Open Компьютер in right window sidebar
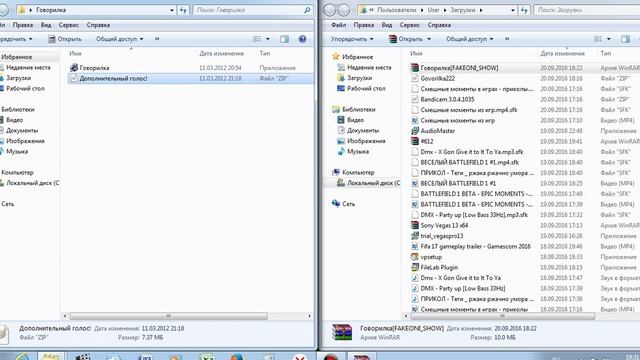Image resolution: width=640 pixels, height=360 pixels. point(358,172)
